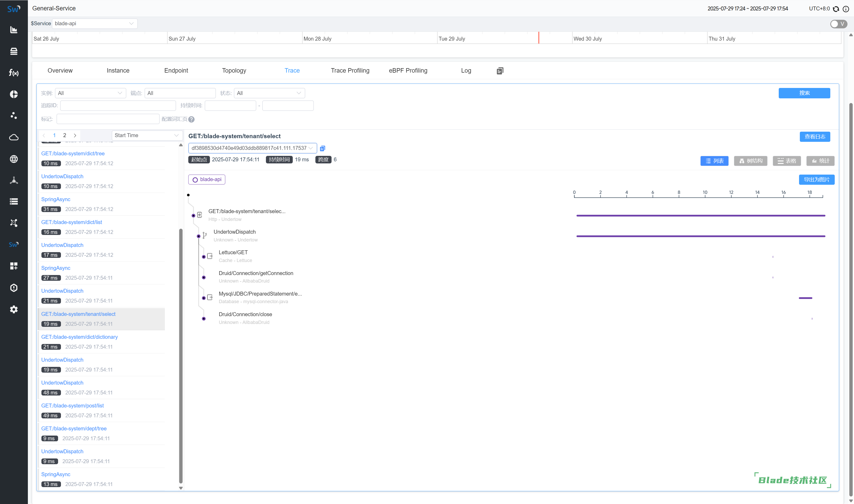Click entry span icon of GET:/blade-system/tenant/selec...

click(200, 215)
